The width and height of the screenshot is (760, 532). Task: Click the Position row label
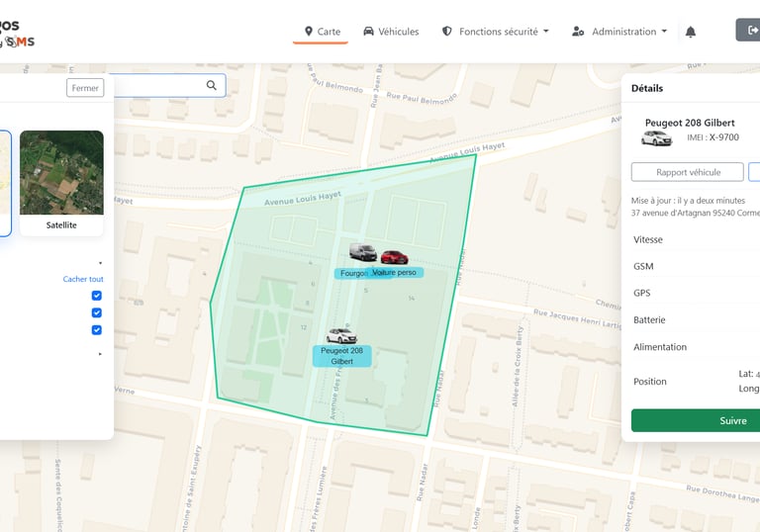click(650, 382)
